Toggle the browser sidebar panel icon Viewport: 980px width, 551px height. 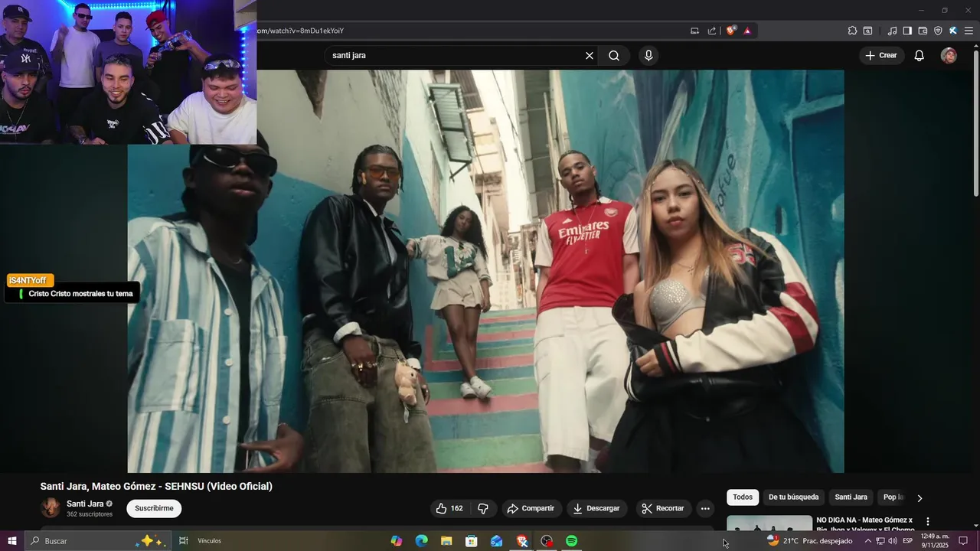(x=907, y=31)
